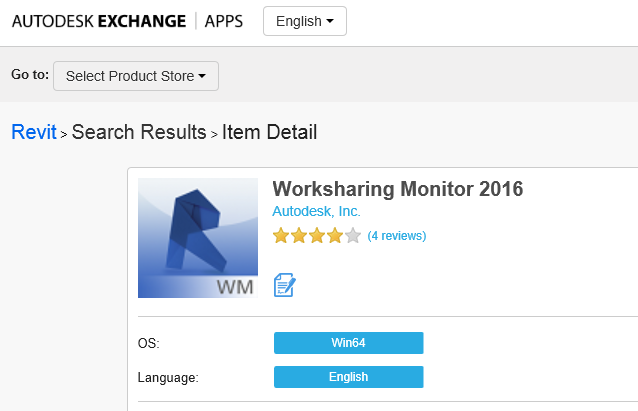This screenshot has height=411, width=638.
Task: Click the fifth empty rating star
Action: [353, 236]
